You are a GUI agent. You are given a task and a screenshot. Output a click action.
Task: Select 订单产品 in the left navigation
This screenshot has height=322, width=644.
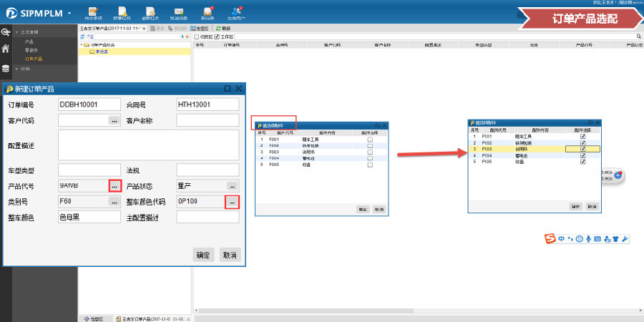click(x=34, y=59)
